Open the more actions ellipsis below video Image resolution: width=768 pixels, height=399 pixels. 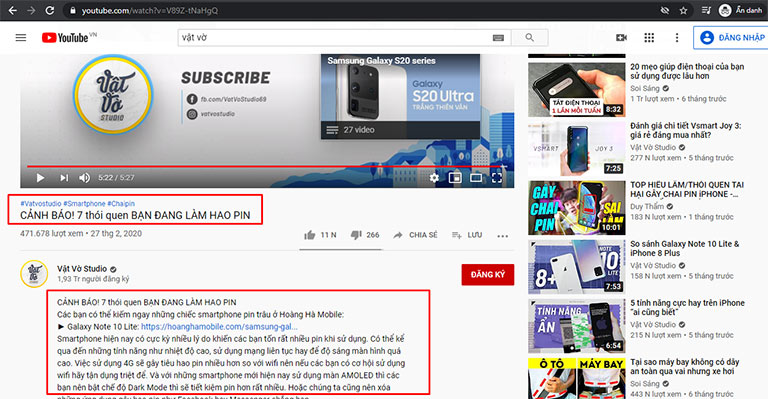click(x=503, y=235)
